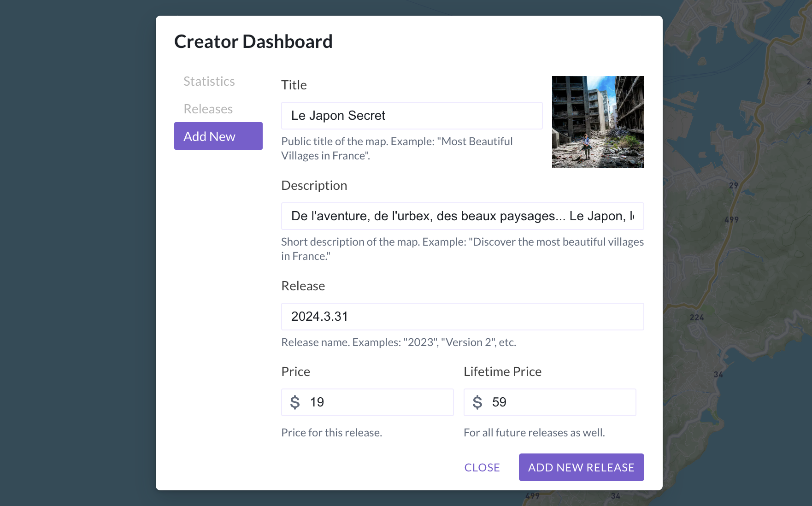
Task: Click the map cover thumbnail image
Action: tap(598, 122)
